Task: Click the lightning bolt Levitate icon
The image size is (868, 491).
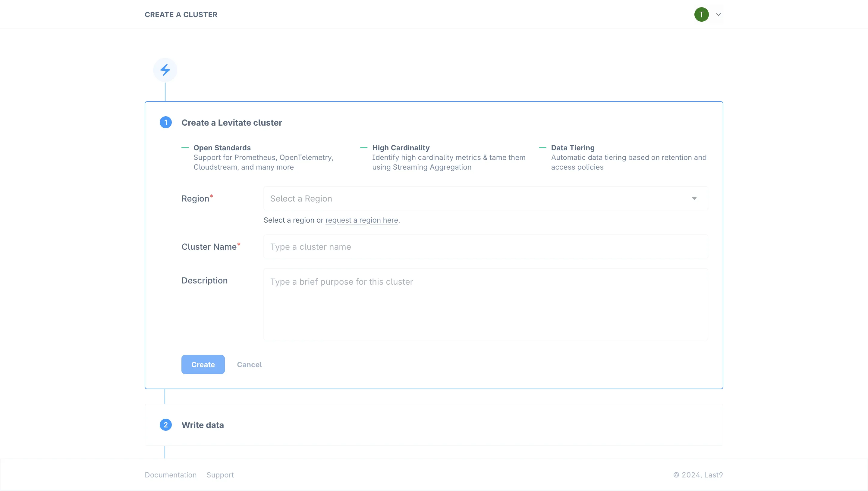Action: [165, 70]
